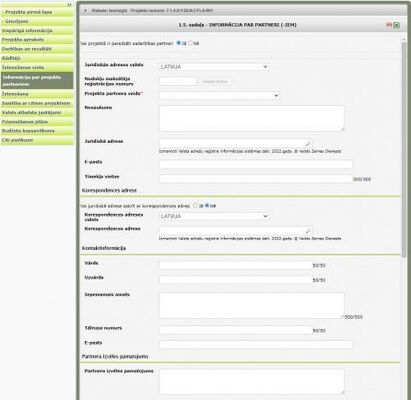Image resolution: width=411 pixels, height=400 pixels.
Task: Click the green icon in section header
Action: point(396,25)
